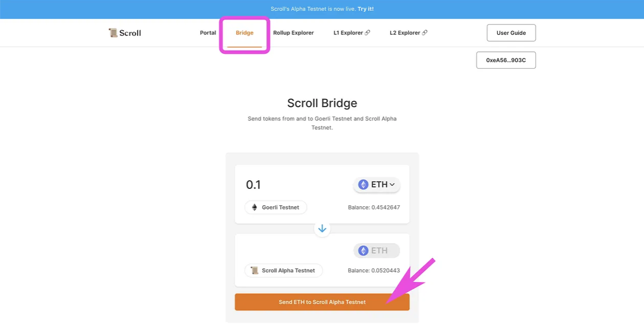Open the User Guide button
This screenshot has width=644, height=325.
click(x=511, y=33)
